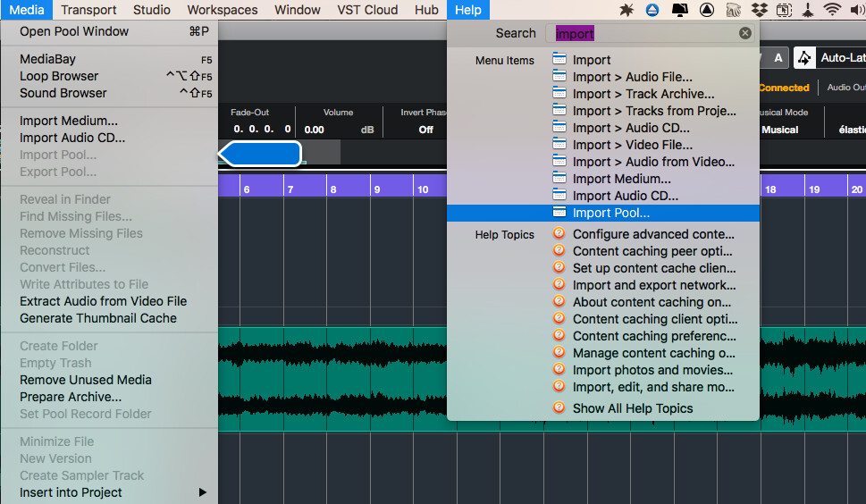Toggle Musical Mode setting

click(x=780, y=130)
